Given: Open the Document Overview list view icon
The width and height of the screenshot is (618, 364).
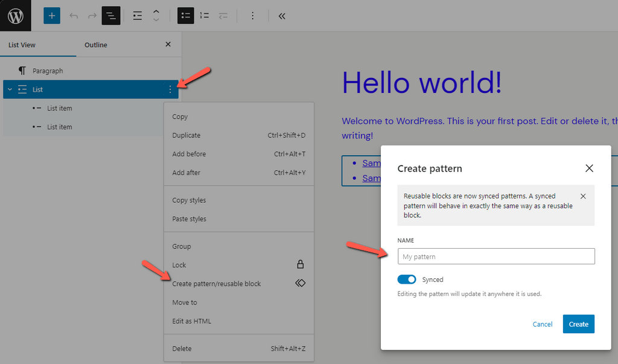Looking at the screenshot, I should pyautogui.click(x=111, y=16).
